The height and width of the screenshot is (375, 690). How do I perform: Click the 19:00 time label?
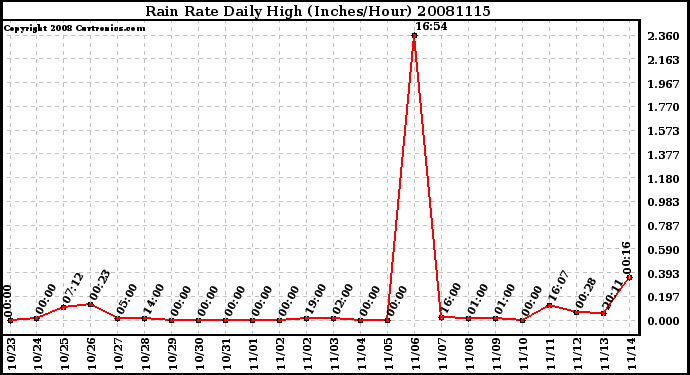coord(316,300)
